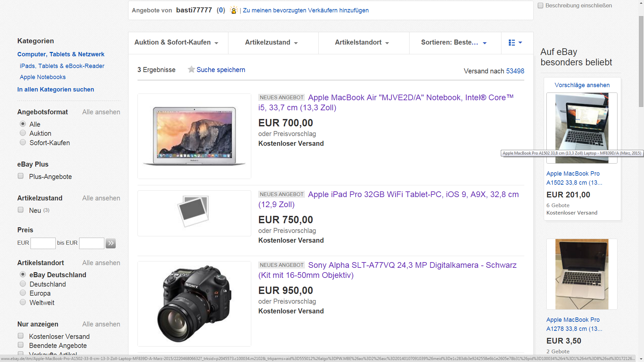Viewport: 644px width, 362px height.
Task: Open the list view layout switcher icon
Action: tap(515, 43)
